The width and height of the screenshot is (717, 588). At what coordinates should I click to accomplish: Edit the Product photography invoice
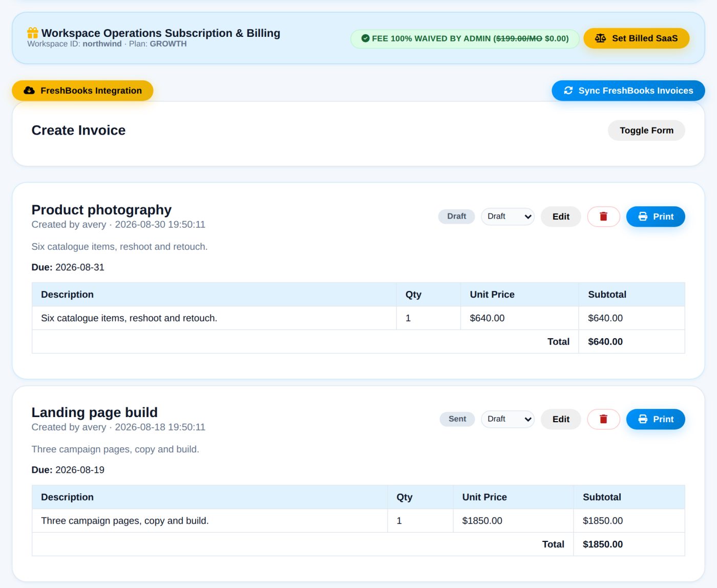561,216
